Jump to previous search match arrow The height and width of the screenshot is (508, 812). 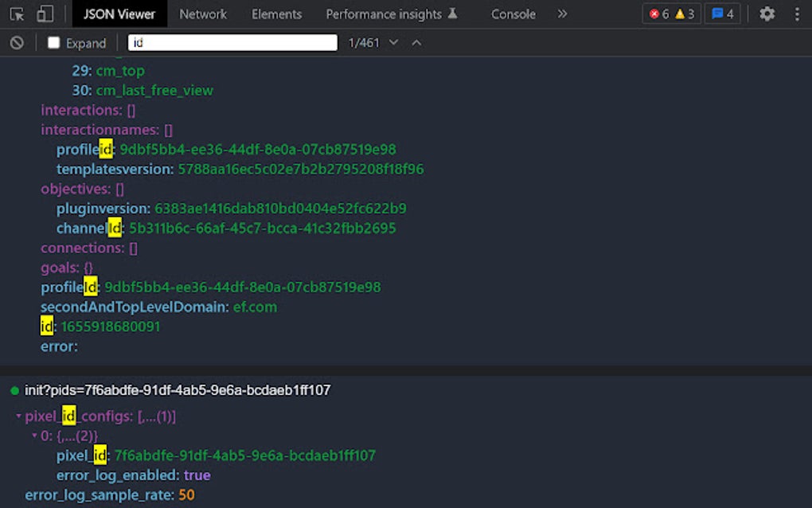tap(416, 43)
